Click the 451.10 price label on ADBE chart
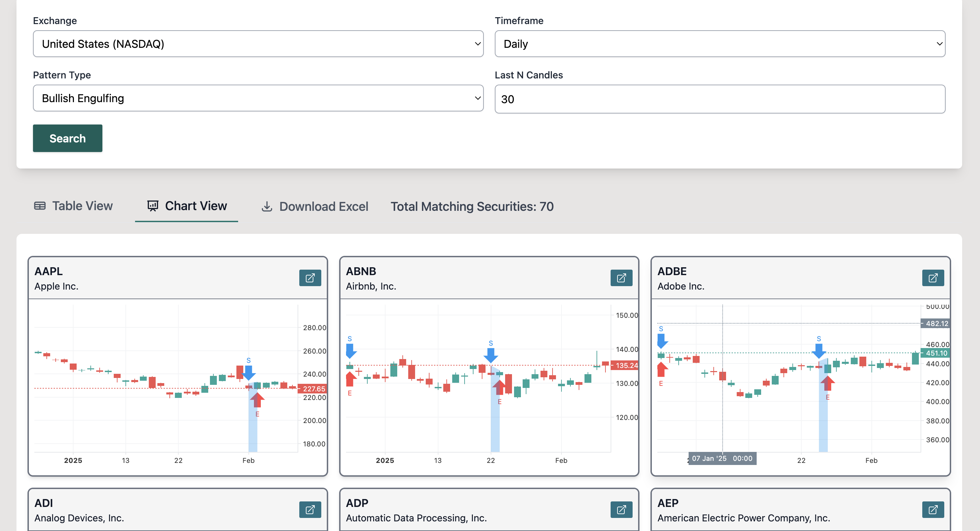This screenshot has width=980, height=531. (x=935, y=353)
